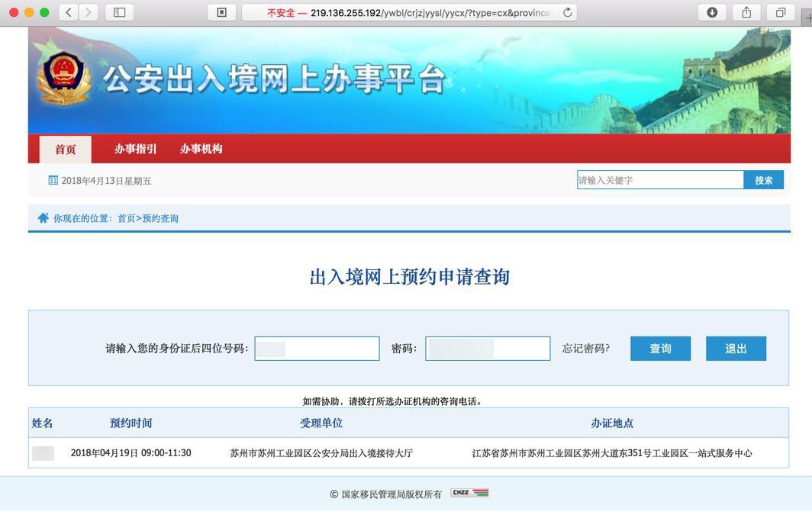Click the 退出 exit button
The width and height of the screenshot is (812, 518).
coord(736,349)
